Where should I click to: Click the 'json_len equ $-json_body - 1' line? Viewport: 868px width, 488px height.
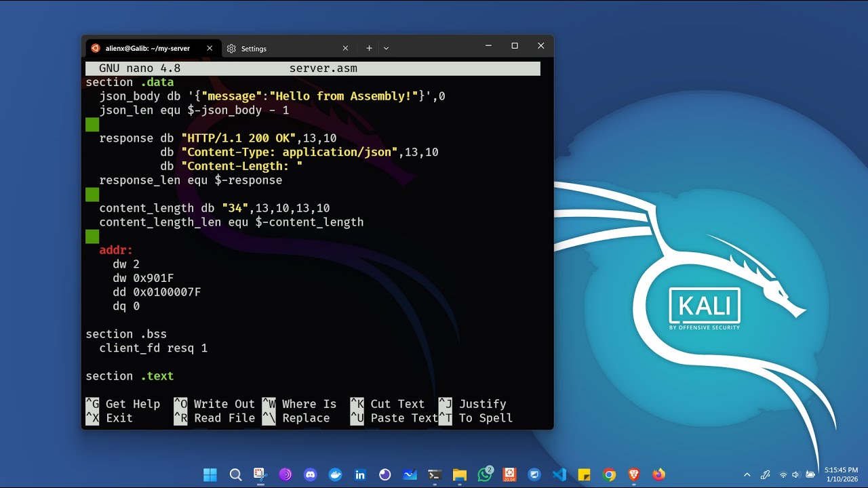pos(194,110)
